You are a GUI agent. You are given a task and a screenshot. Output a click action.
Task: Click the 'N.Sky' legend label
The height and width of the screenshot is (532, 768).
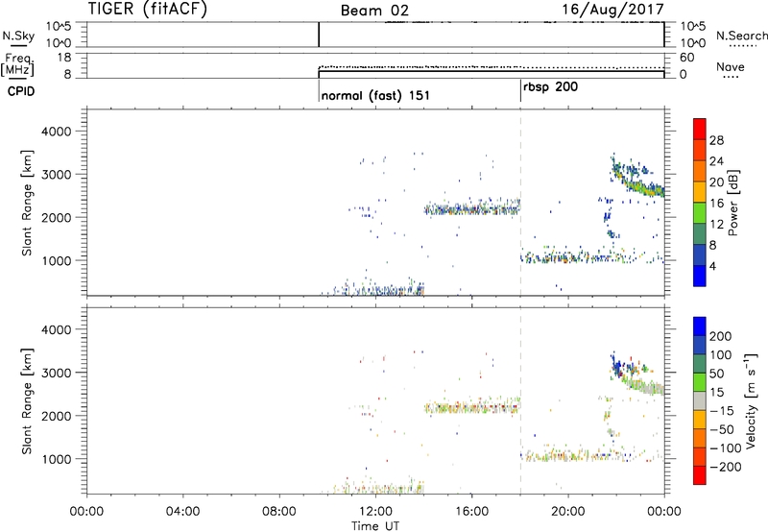pyautogui.click(x=18, y=36)
